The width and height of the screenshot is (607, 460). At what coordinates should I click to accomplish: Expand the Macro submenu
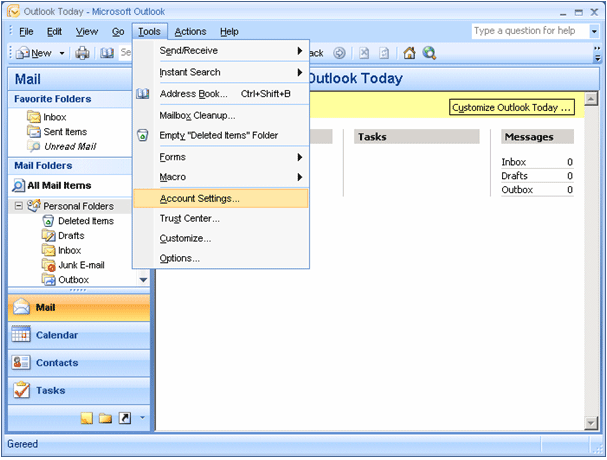[x=299, y=177]
